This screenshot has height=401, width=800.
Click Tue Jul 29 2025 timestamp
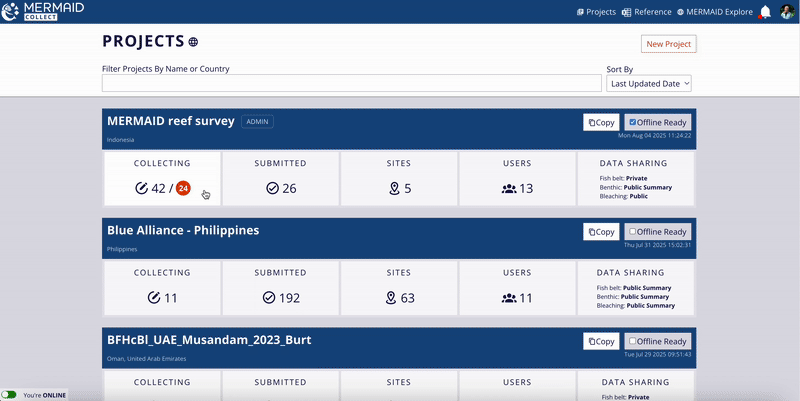658,355
